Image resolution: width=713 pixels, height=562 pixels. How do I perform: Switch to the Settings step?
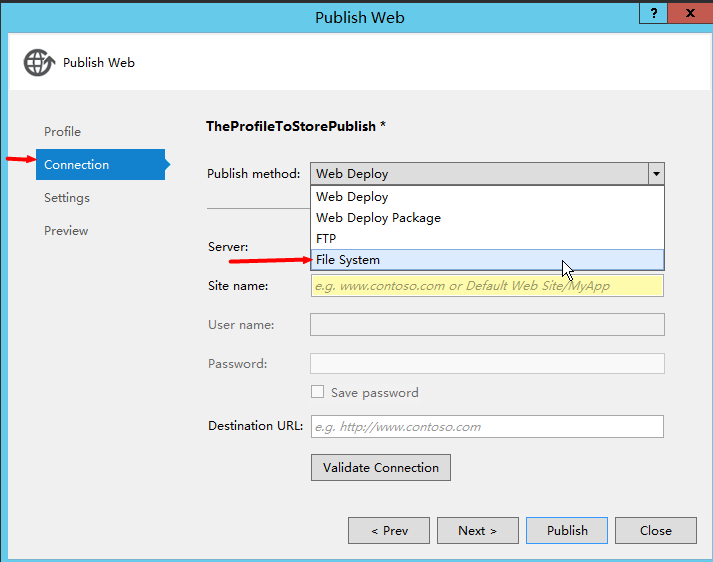[x=67, y=198]
